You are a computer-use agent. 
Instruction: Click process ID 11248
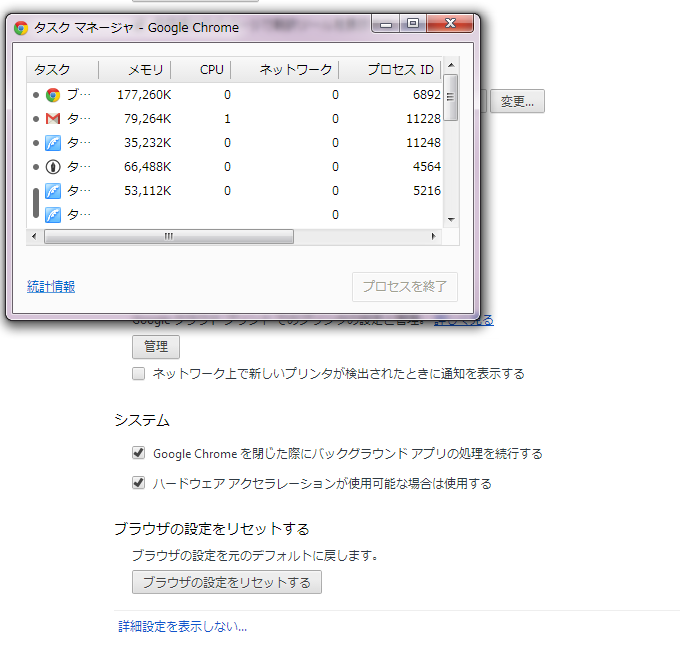click(423, 143)
